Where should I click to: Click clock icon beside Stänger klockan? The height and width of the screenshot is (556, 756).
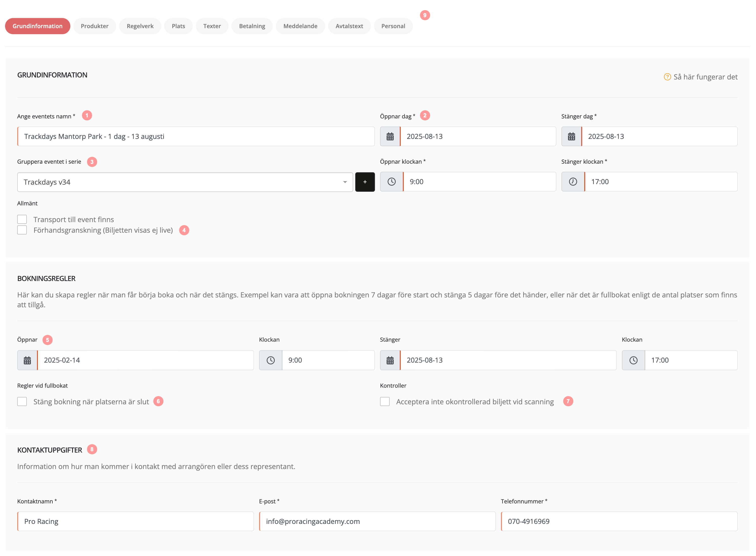(x=573, y=182)
